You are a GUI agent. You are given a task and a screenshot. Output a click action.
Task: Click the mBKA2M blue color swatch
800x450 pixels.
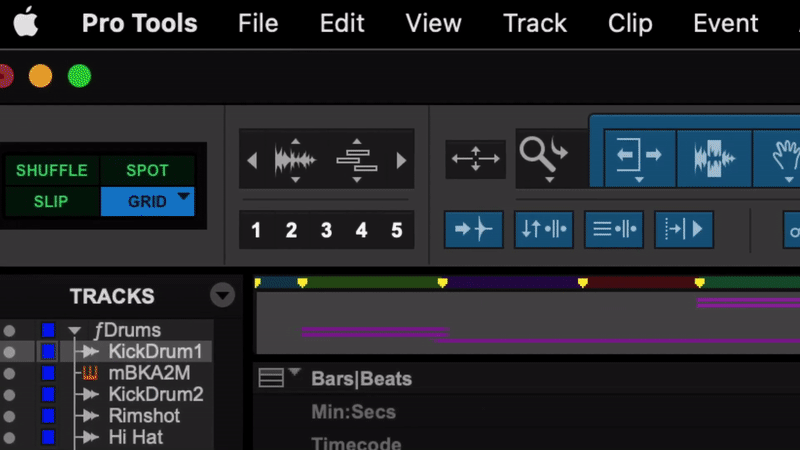tap(48, 373)
